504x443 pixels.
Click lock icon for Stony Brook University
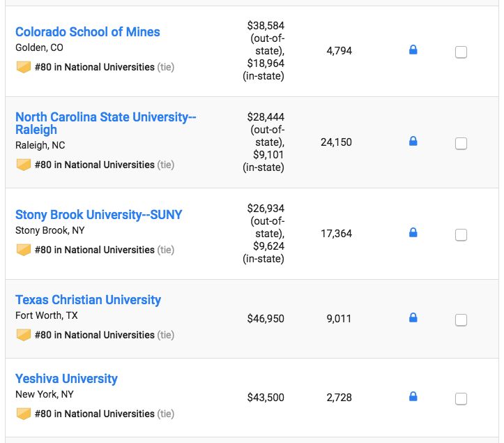tap(413, 233)
